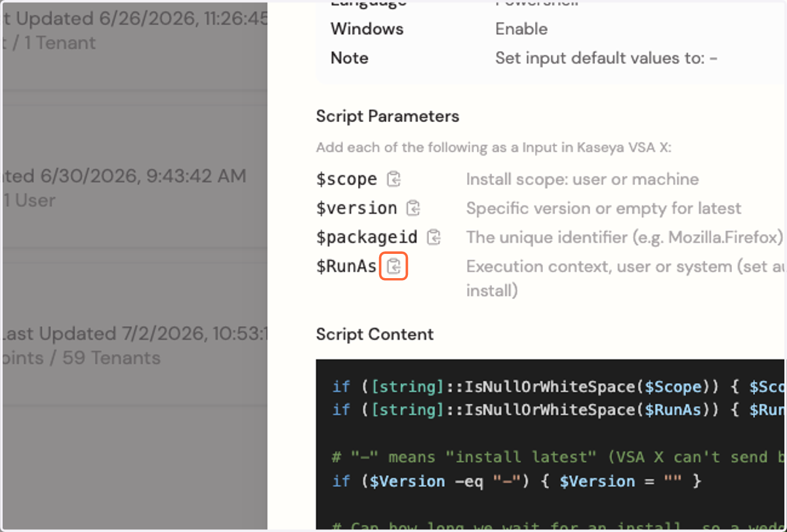Select the $packageid parameter text
The height and width of the screenshot is (532, 787).
(x=367, y=237)
